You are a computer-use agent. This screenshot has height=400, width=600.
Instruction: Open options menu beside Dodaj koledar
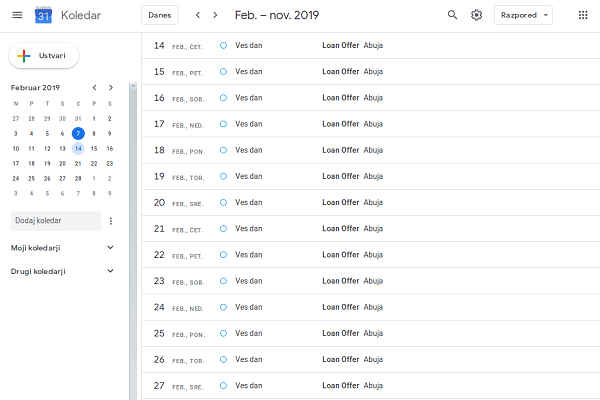coord(111,221)
